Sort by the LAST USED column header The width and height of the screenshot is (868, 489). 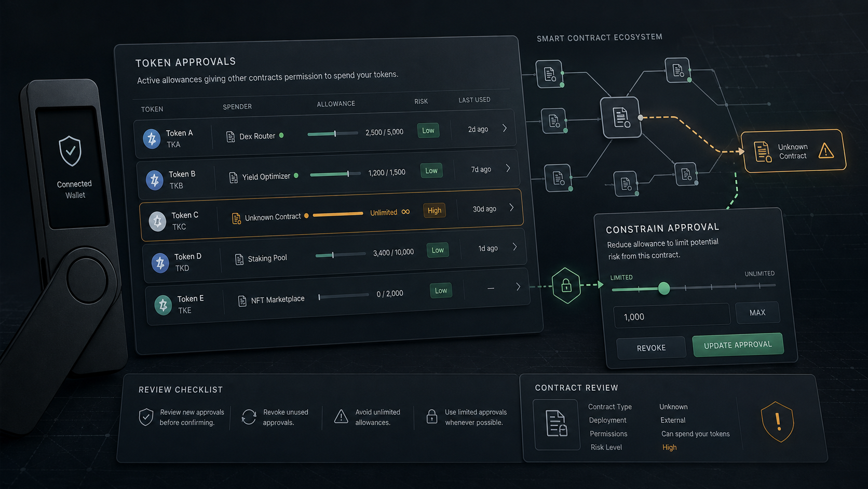(x=474, y=100)
